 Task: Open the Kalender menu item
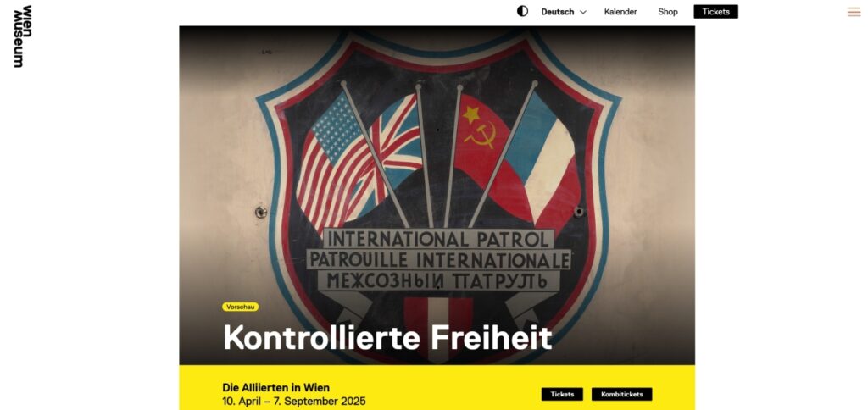pyautogui.click(x=620, y=12)
